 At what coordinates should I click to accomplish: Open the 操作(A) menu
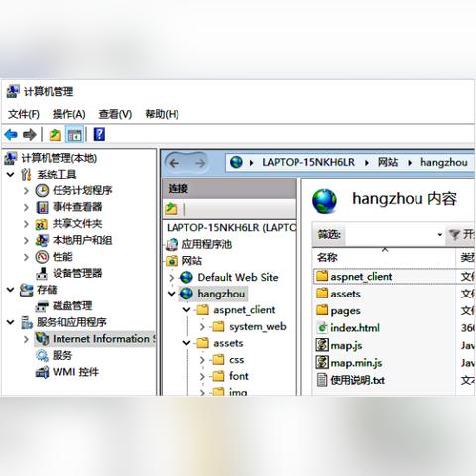pyautogui.click(x=68, y=114)
